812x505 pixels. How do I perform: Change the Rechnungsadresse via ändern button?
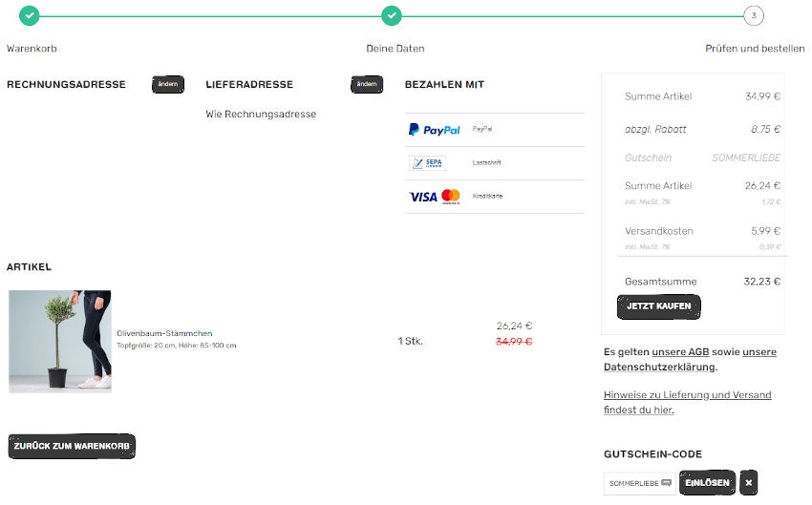168,84
